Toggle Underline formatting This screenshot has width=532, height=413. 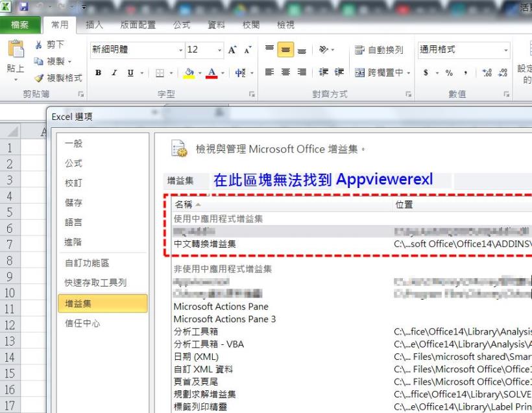[x=130, y=73]
